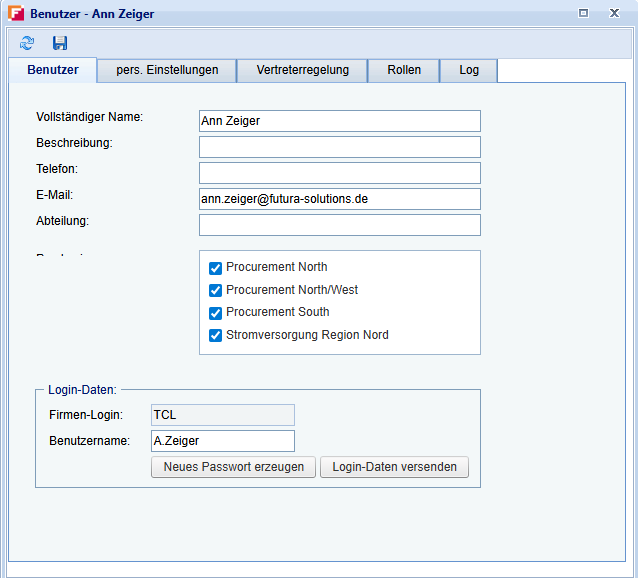Click into the Telefon field
638x578 pixels.
click(x=339, y=173)
